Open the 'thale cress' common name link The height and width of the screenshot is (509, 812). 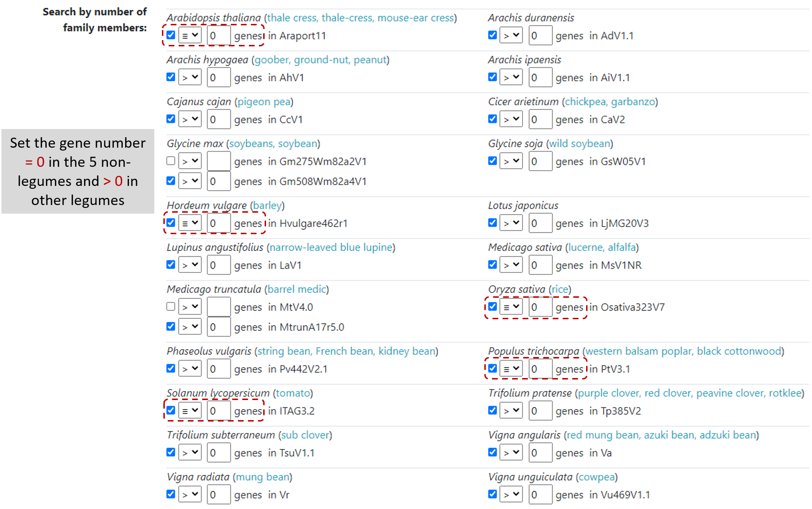point(291,18)
